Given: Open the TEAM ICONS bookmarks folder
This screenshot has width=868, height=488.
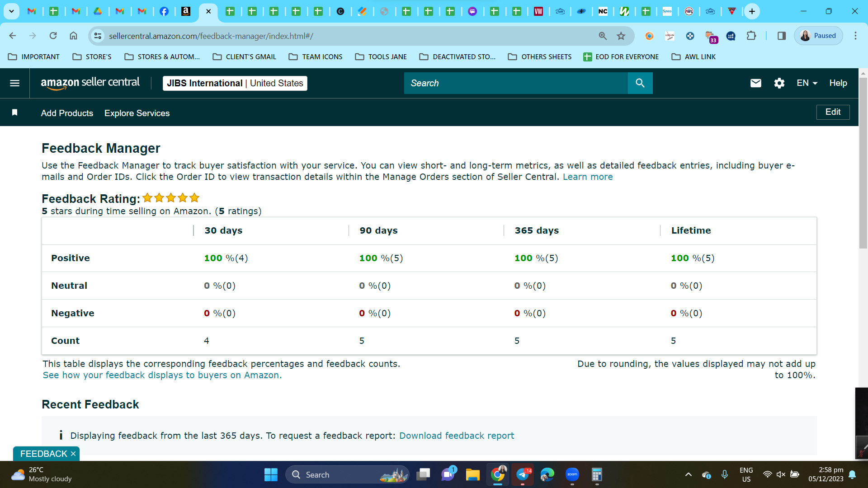Looking at the screenshot, I should tap(316, 57).
